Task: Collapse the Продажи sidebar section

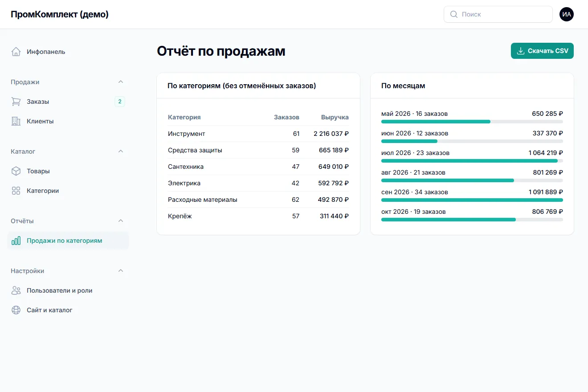Action: pos(121,82)
